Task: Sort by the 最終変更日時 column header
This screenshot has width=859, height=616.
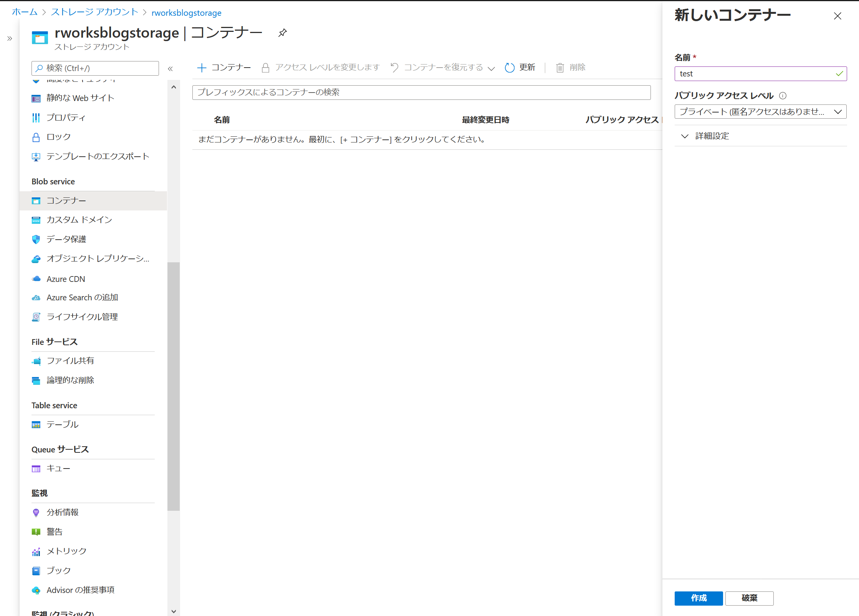Action: coord(485,120)
